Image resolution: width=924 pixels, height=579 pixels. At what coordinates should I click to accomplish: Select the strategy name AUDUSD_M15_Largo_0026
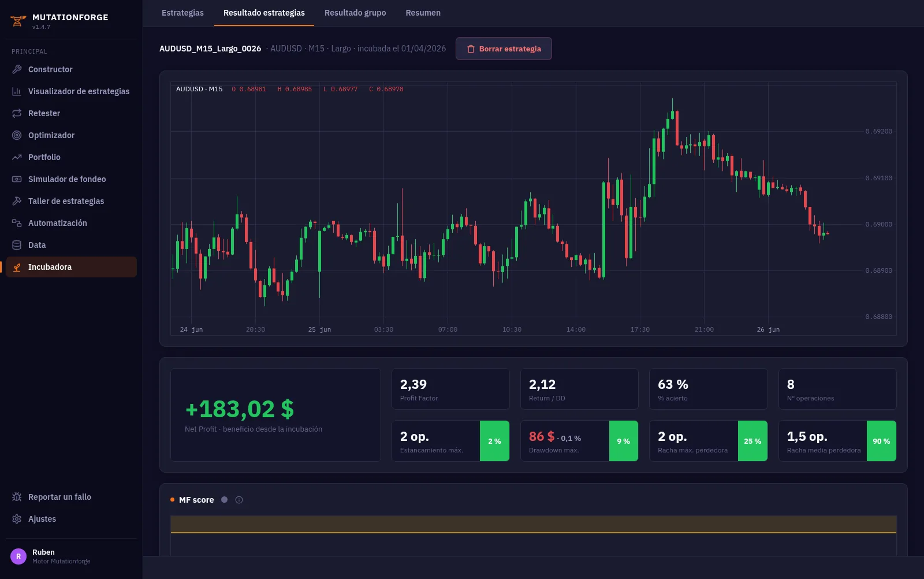click(210, 49)
